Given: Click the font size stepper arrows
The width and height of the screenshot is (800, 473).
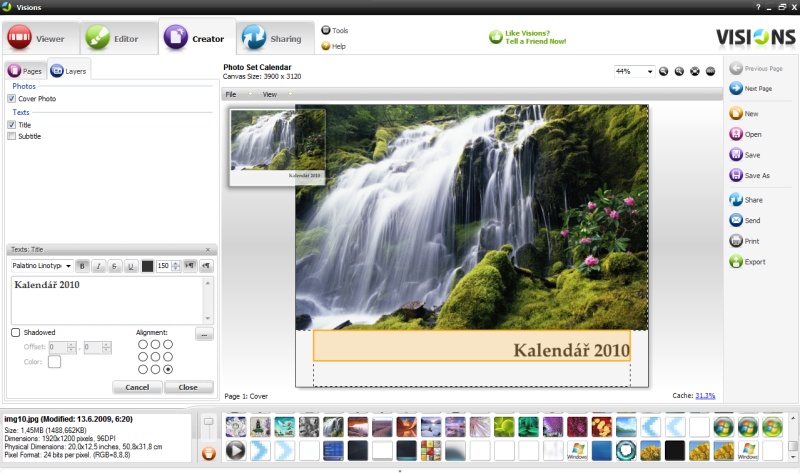Looking at the screenshot, I should (176, 266).
